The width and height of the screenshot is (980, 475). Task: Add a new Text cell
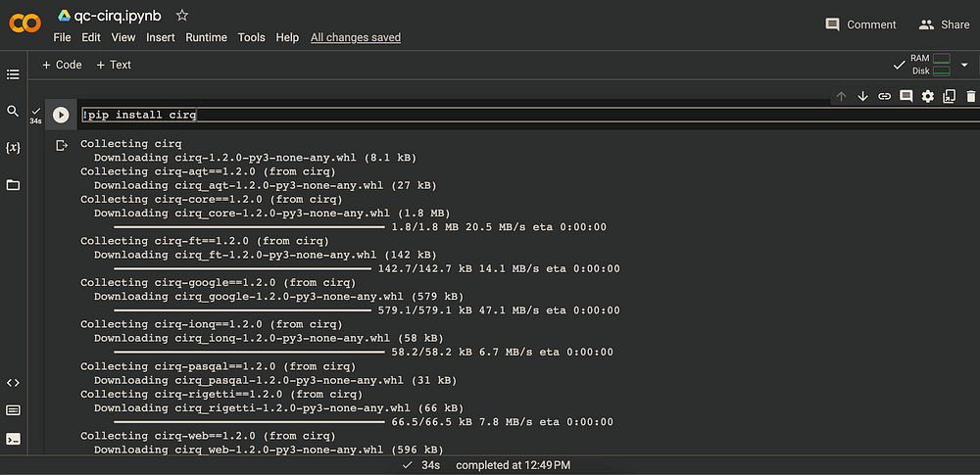coord(114,65)
